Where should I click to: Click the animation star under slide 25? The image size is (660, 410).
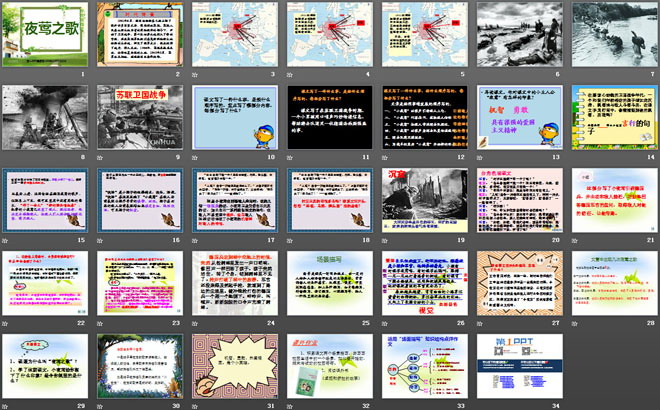tap(290, 324)
